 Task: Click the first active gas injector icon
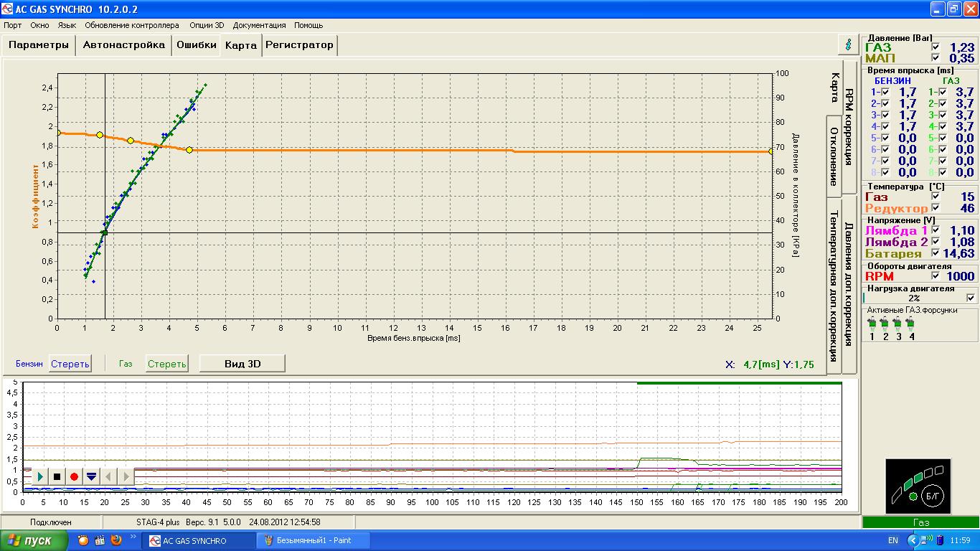(x=872, y=324)
